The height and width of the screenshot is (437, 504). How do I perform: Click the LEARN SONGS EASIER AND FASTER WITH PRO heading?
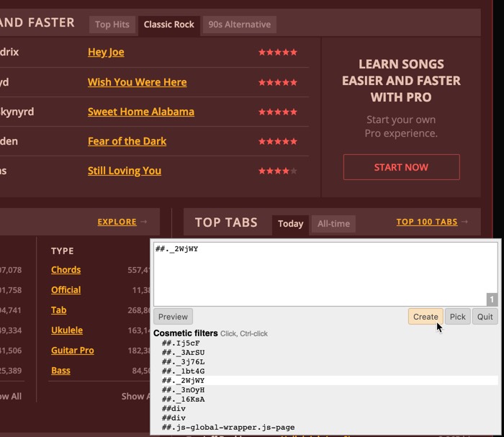(401, 81)
